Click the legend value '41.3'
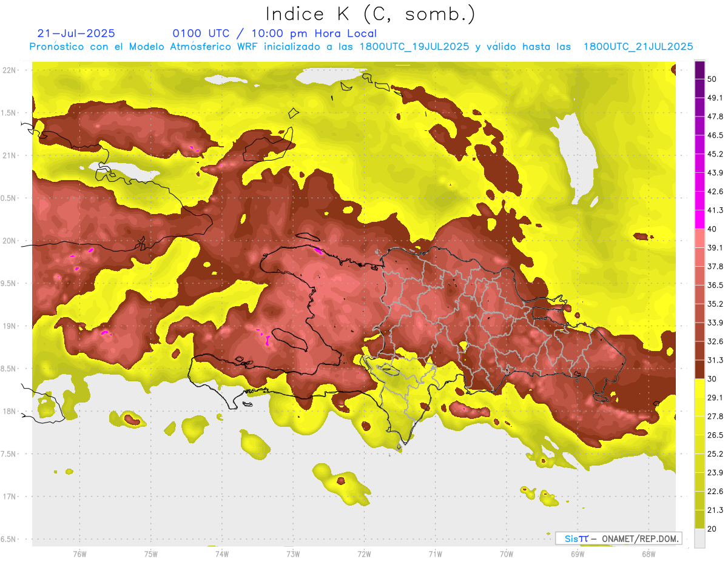Screen dimensions: 728x562 715,210
